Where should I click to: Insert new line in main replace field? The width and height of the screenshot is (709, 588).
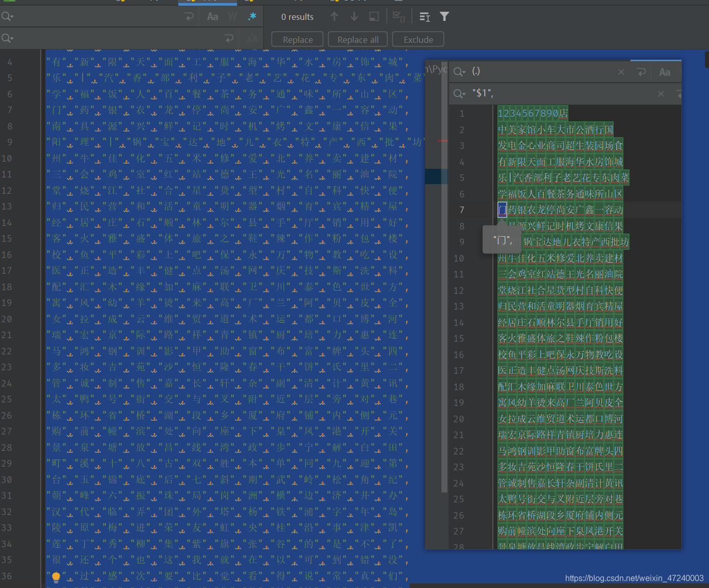229,38
